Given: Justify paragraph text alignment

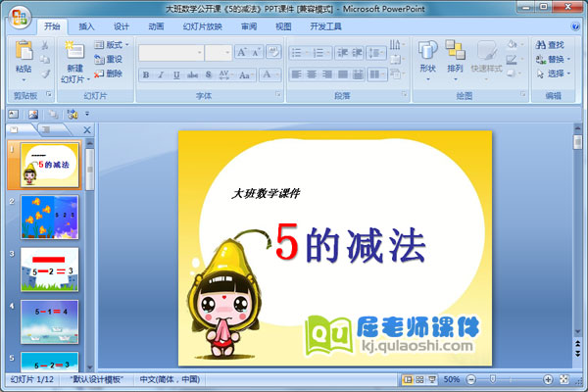Looking at the screenshot, I should pos(342,74).
